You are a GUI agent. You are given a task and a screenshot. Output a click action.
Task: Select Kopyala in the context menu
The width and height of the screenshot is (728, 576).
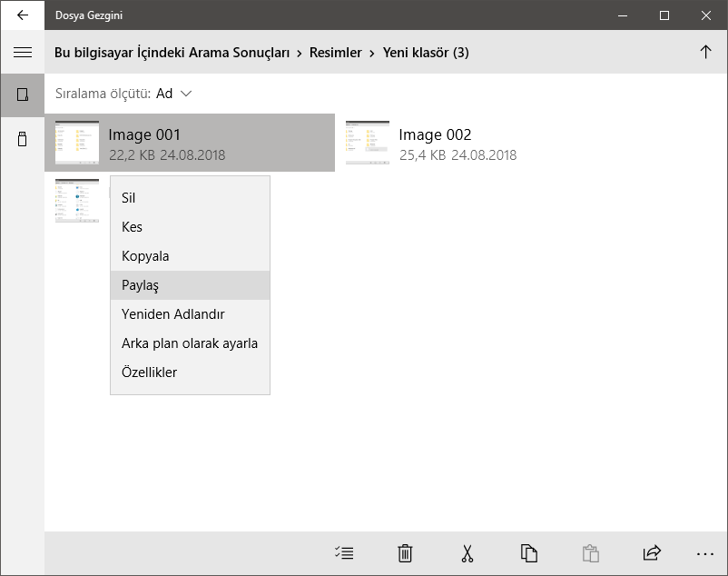pos(190,256)
